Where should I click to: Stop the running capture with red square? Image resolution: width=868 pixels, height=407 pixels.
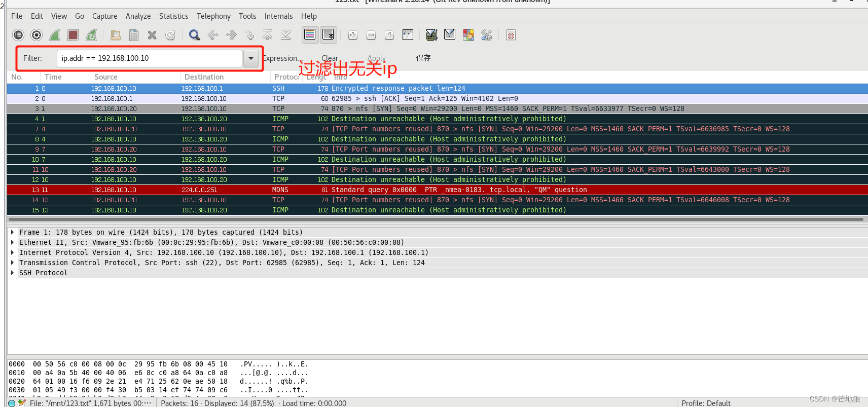pyautogui.click(x=73, y=35)
